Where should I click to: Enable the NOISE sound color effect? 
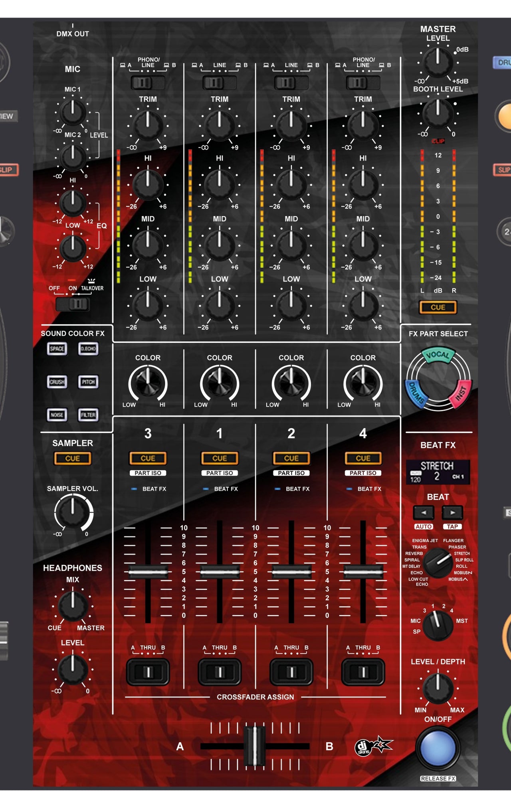(x=57, y=415)
